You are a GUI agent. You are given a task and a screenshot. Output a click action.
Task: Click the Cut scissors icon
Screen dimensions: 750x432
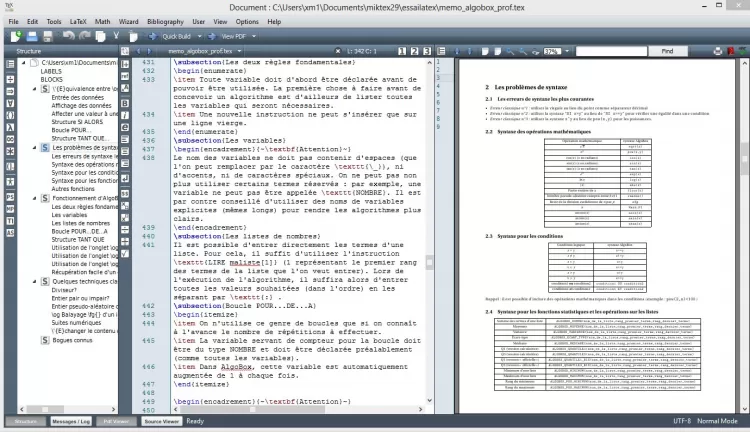tap(118, 35)
